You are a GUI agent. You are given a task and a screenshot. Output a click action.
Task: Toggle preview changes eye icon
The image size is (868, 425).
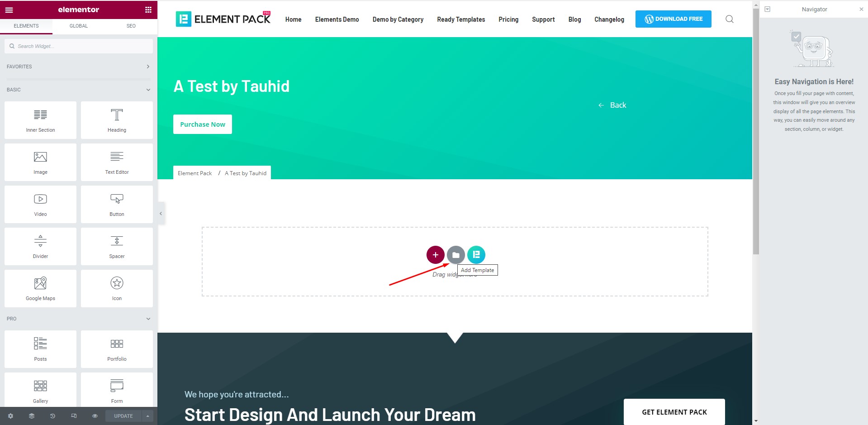point(95,416)
